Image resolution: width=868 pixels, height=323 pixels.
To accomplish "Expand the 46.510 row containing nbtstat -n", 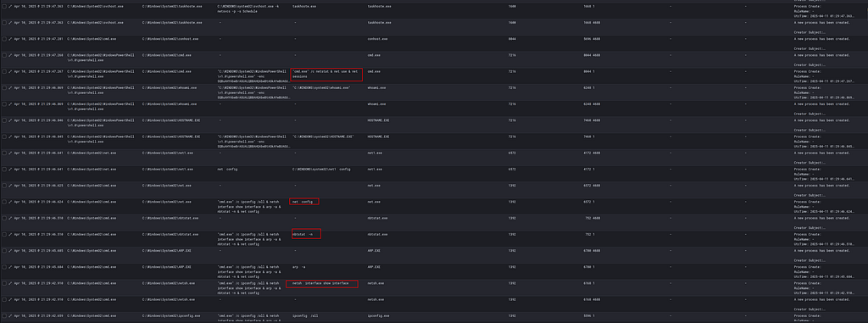I will (x=10, y=234).
